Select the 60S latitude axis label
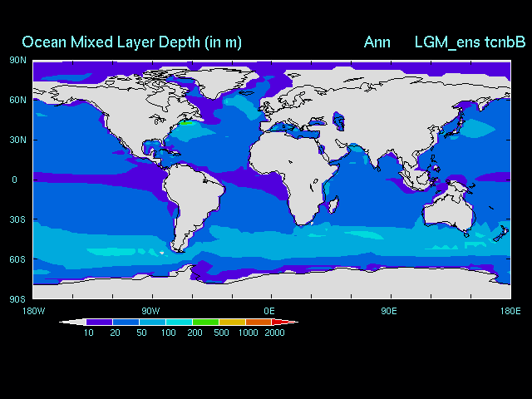Screen dimensions: 532x399 click(17, 259)
